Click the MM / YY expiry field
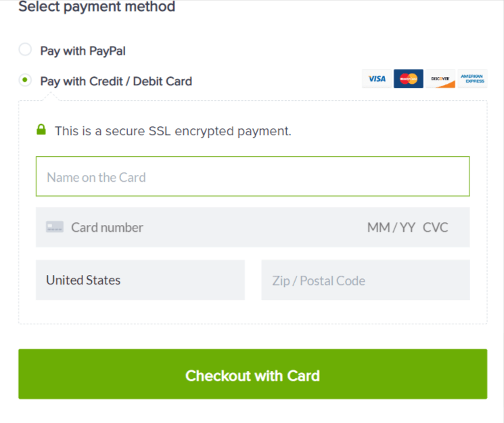The height and width of the screenshot is (423, 504). [x=391, y=228]
